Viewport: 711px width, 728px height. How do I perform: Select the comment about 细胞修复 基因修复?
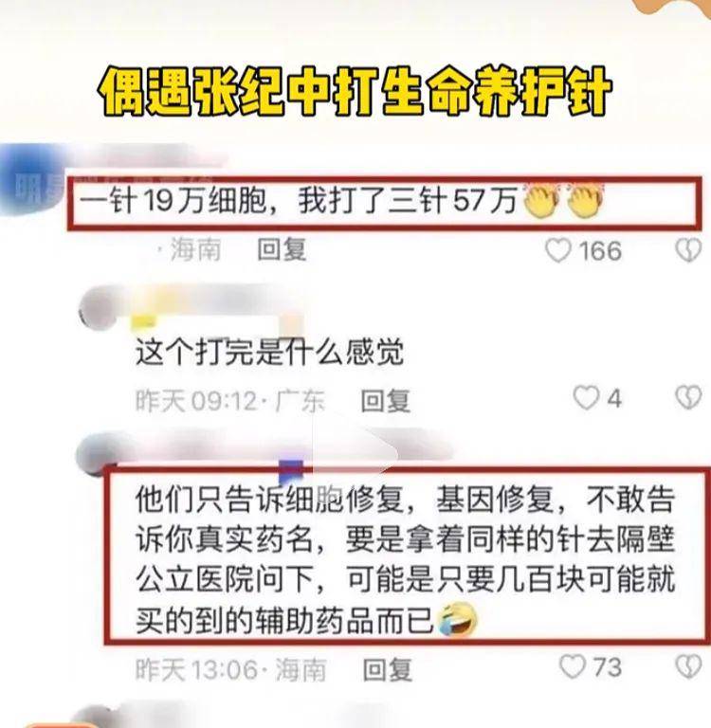405,560
